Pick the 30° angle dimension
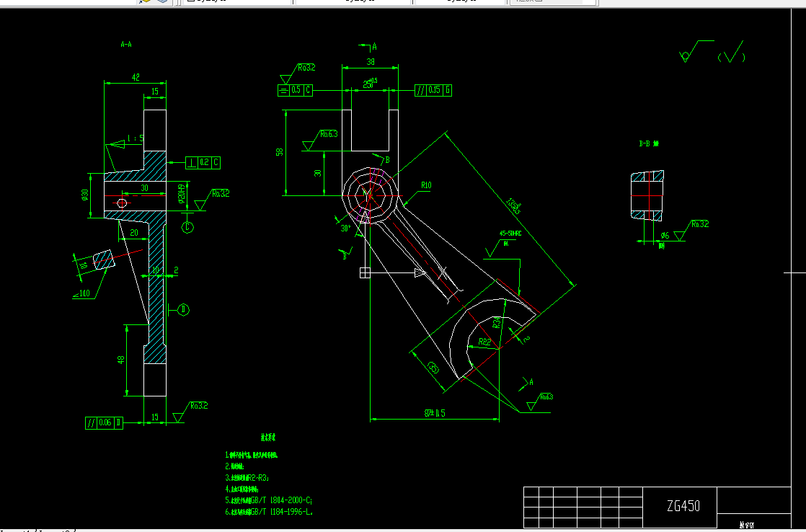Image resolution: width=806 pixels, height=532 pixels. 345,229
